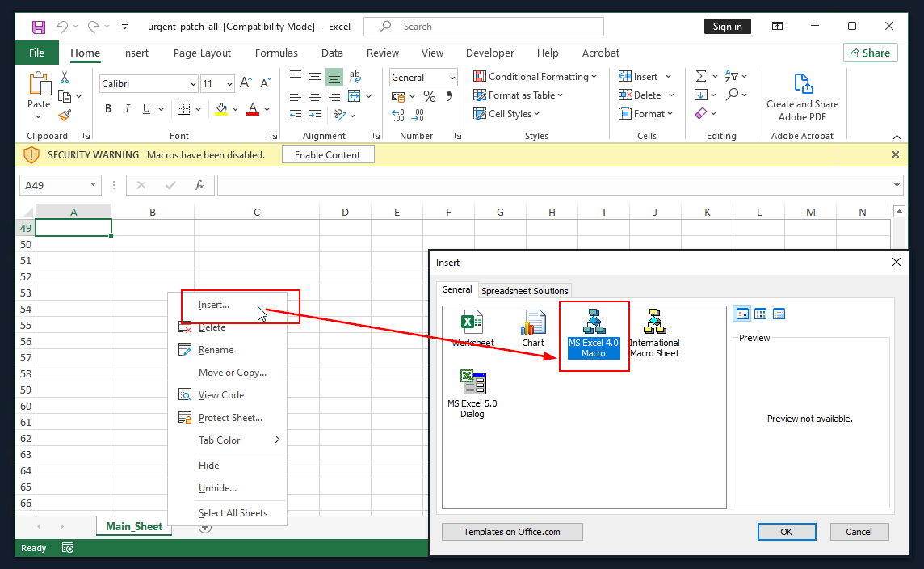
Task: Click the Insert Function fx icon
Action: click(x=199, y=185)
